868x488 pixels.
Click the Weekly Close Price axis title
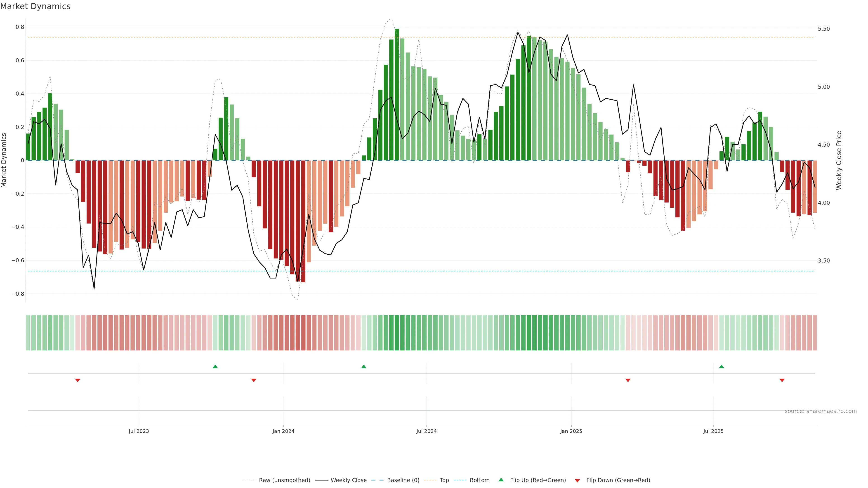(839, 160)
